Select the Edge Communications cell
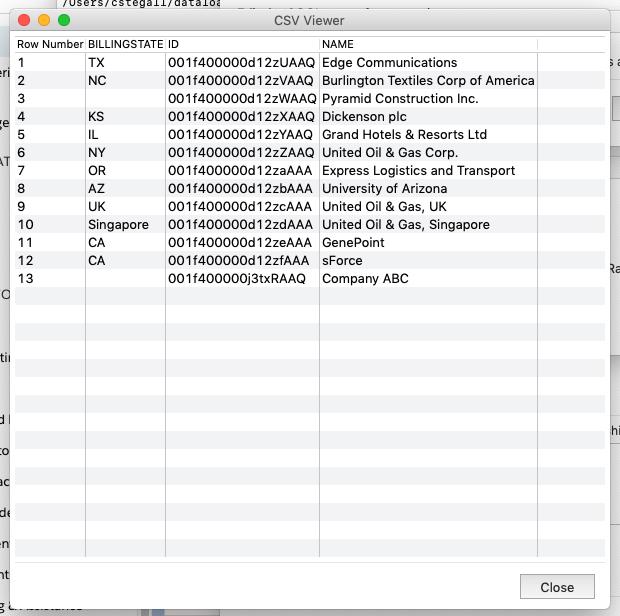The width and height of the screenshot is (620, 616). 428,62
